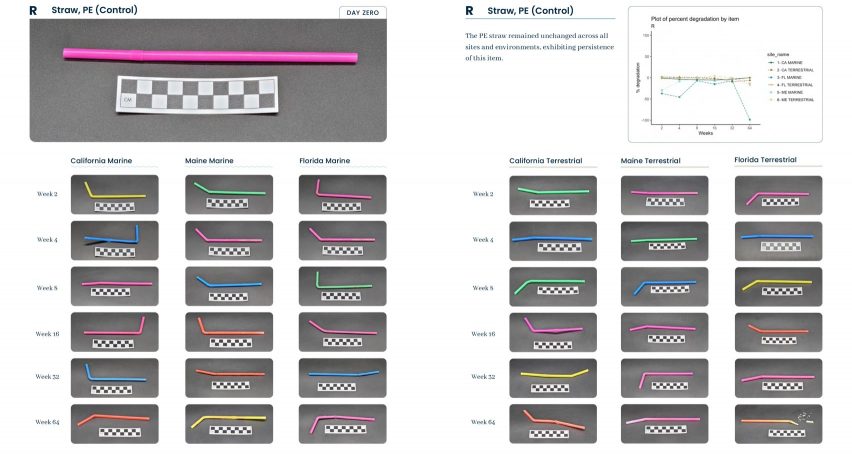This screenshot has width=852, height=454.
Task: Open Maine Terrestrial Week 8 blue straw photo
Action: (665, 287)
